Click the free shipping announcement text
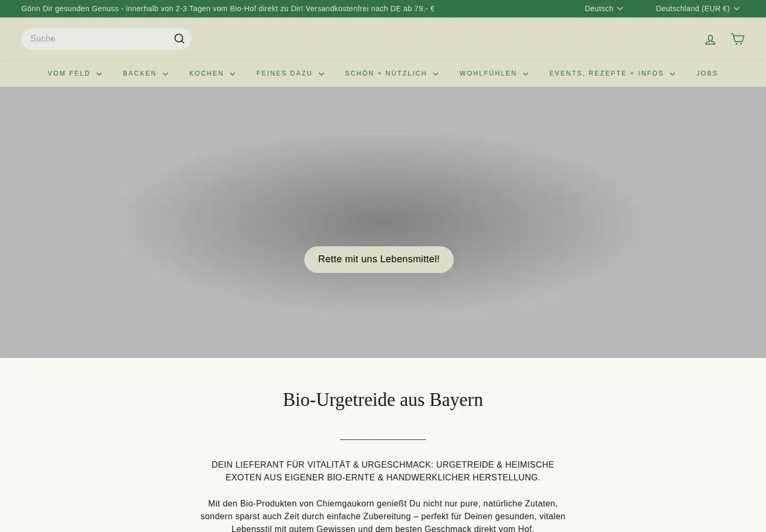The width and height of the screenshot is (766, 532). (228, 9)
